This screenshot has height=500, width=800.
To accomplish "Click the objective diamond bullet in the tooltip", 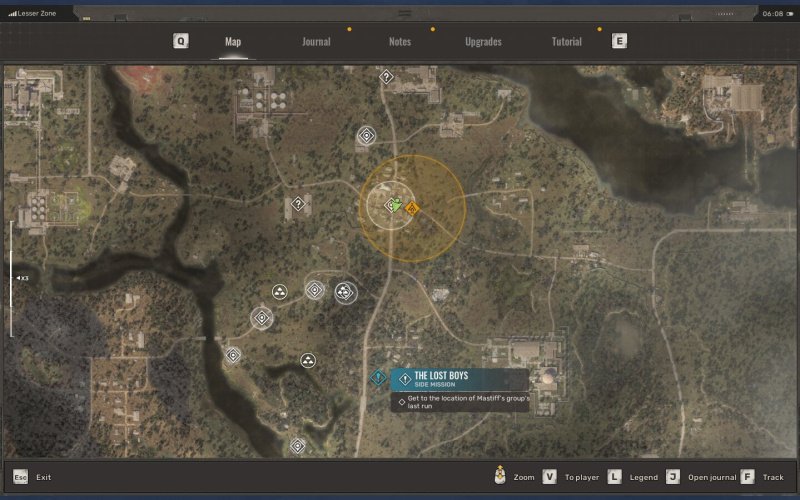I will [402, 402].
